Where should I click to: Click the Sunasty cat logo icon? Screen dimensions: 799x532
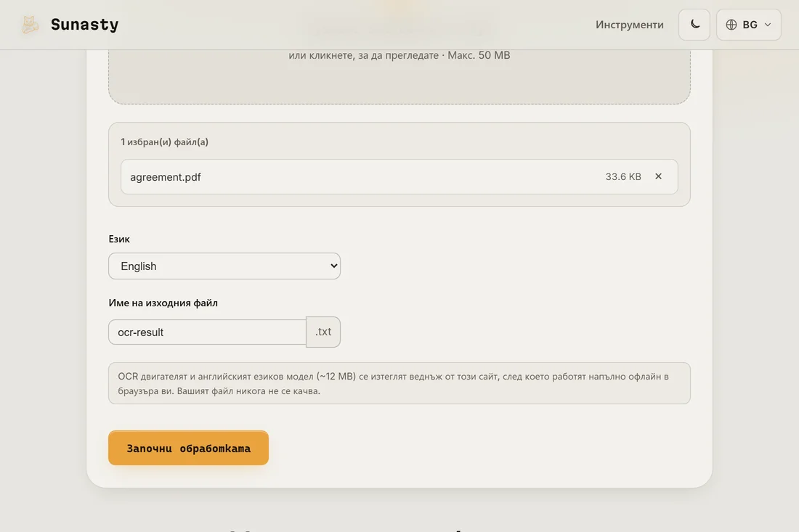click(x=30, y=25)
